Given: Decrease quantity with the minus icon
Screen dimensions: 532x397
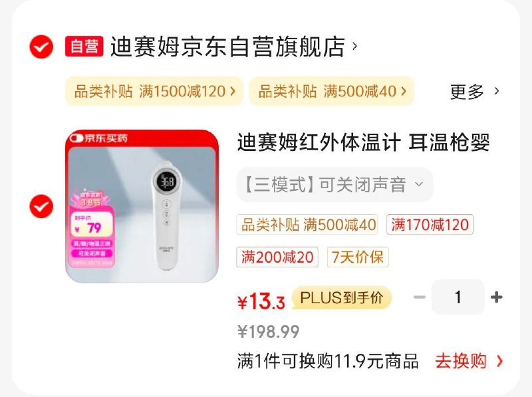Looking at the screenshot, I should 420,297.
